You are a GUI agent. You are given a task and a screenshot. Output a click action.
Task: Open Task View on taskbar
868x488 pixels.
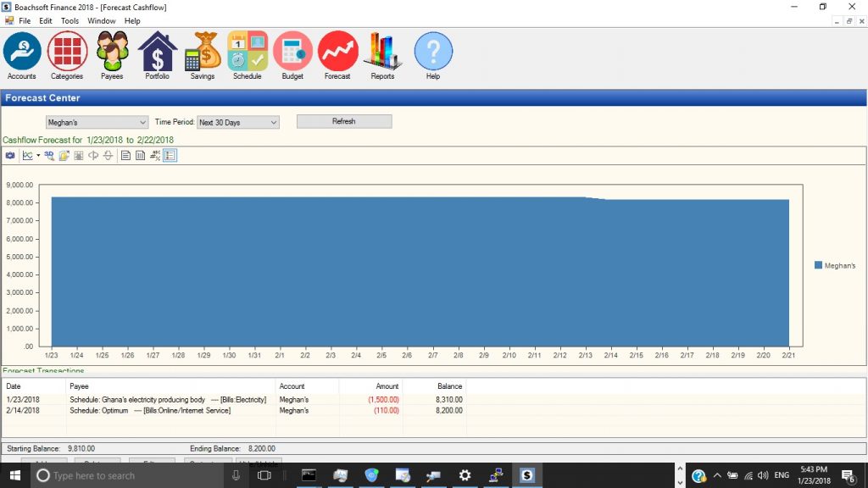tap(264, 475)
